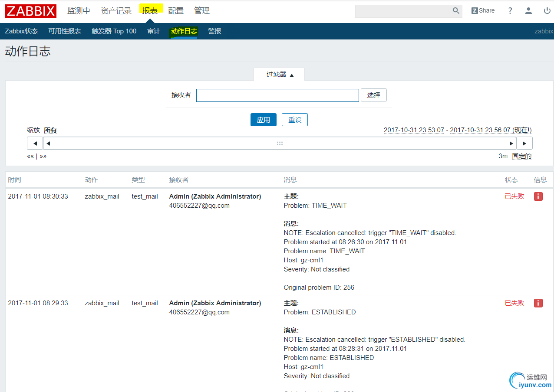The height and width of the screenshot is (392, 554).
Task: Show info for the 08:30:33 failed entry
Action: (538, 196)
